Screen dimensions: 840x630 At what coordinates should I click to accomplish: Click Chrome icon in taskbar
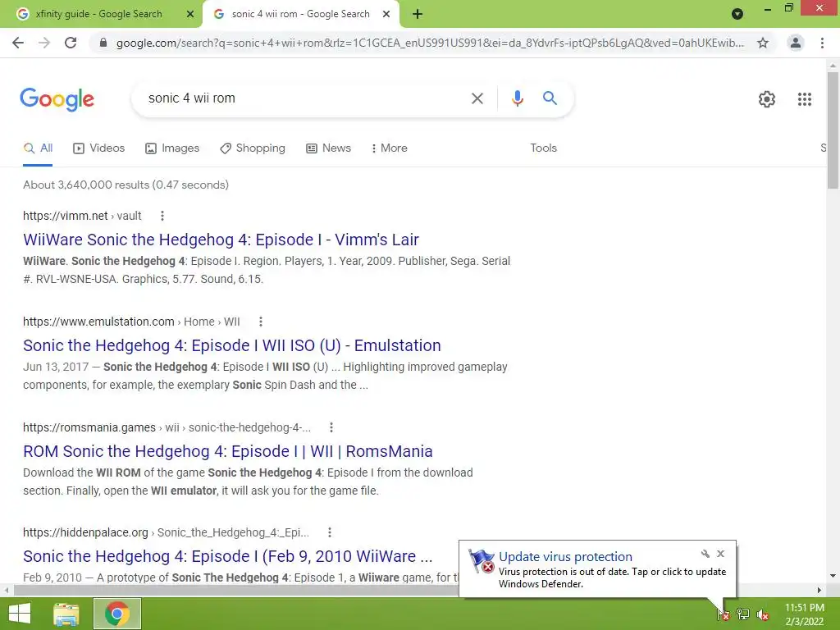(116, 614)
